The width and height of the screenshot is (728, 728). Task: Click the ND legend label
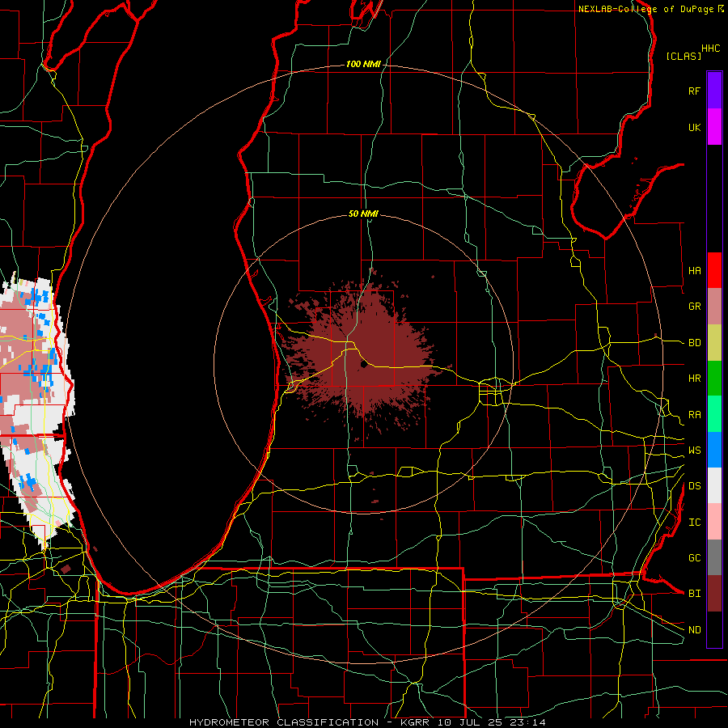click(x=695, y=629)
